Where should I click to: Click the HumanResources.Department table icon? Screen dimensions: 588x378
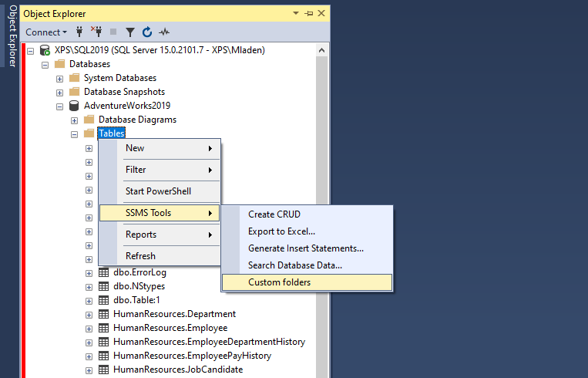pos(103,314)
